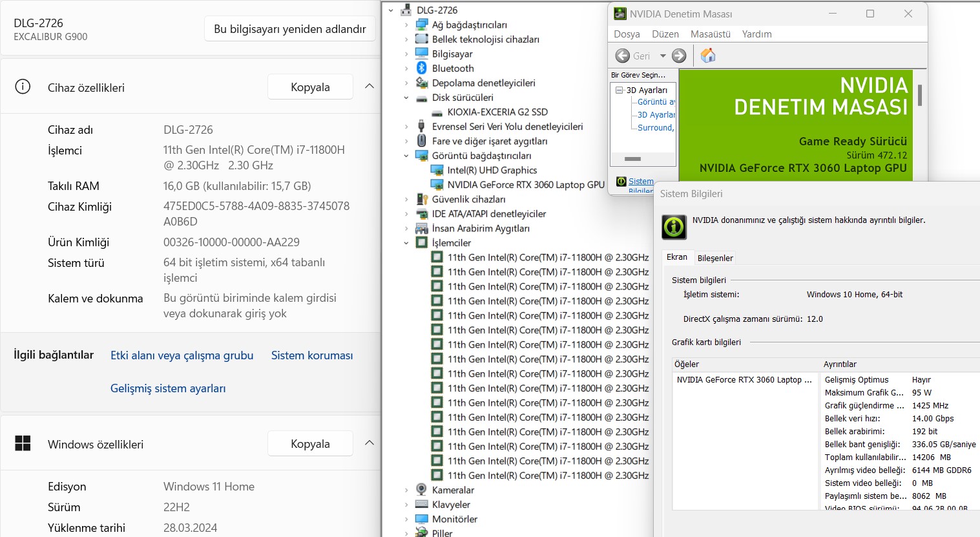The width and height of the screenshot is (980, 537).
Task: Collapse the Cihaz özellikleri section chevron
Action: pos(370,86)
